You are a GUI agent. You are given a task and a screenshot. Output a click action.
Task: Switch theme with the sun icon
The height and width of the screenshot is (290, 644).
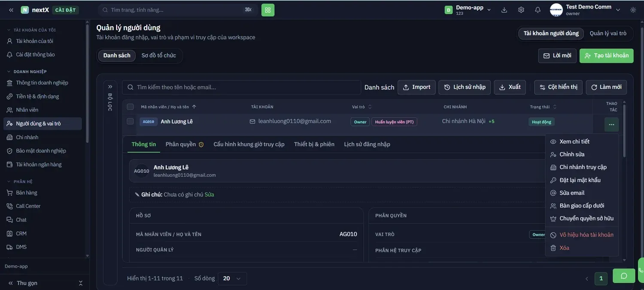coord(633,10)
